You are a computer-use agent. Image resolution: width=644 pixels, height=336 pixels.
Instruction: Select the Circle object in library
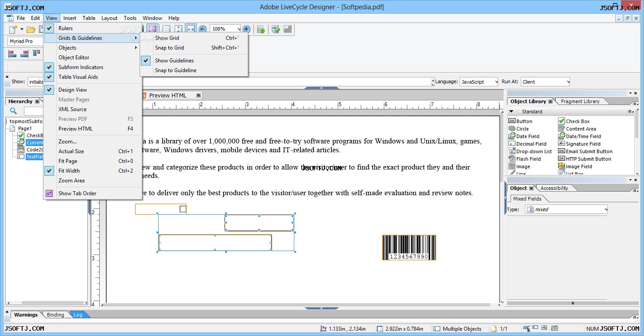519,129
